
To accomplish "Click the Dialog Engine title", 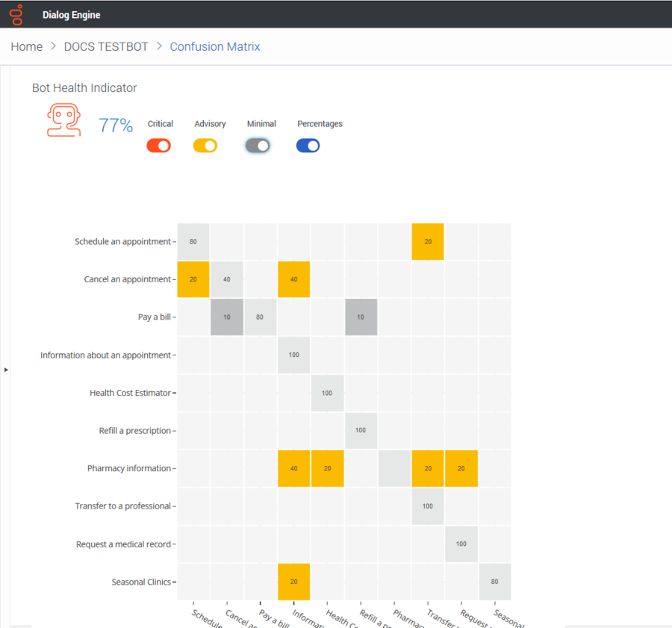I will click(71, 15).
